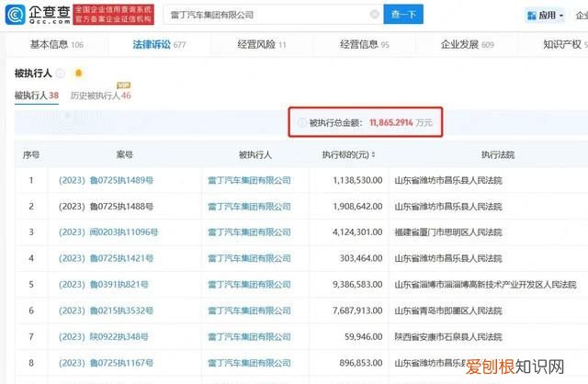Switch to the 经营风险 tab
The width and height of the screenshot is (588, 384).
(x=260, y=43)
